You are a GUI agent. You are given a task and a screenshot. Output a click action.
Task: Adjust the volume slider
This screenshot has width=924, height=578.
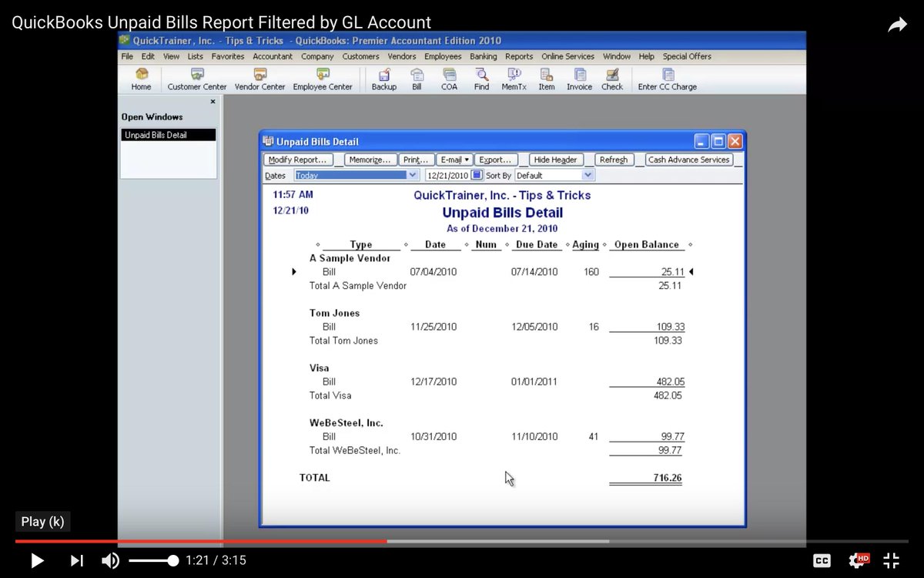[x=153, y=560]
